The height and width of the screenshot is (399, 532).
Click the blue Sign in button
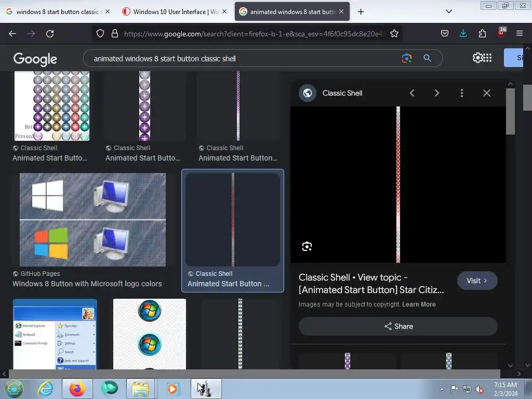(x=514, y=58)
